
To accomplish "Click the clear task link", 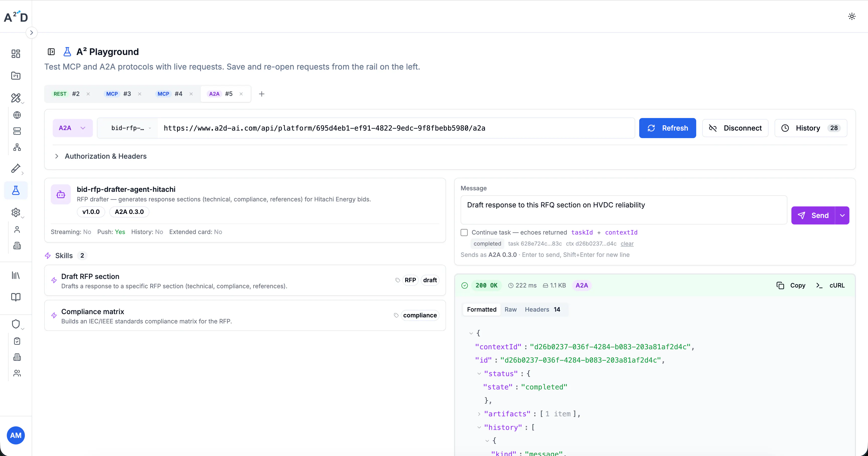I will (x=627, y=244).
